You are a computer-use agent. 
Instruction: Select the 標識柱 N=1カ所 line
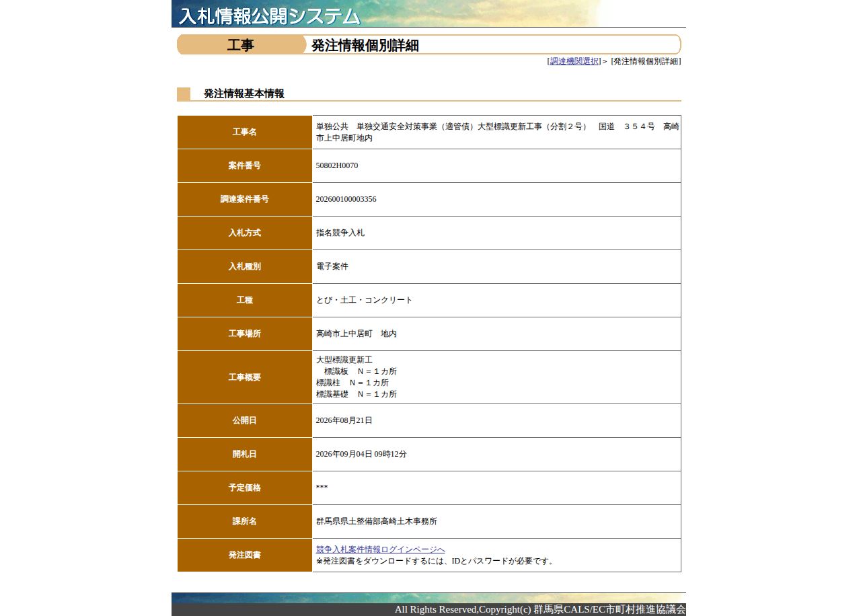point(352,383)
